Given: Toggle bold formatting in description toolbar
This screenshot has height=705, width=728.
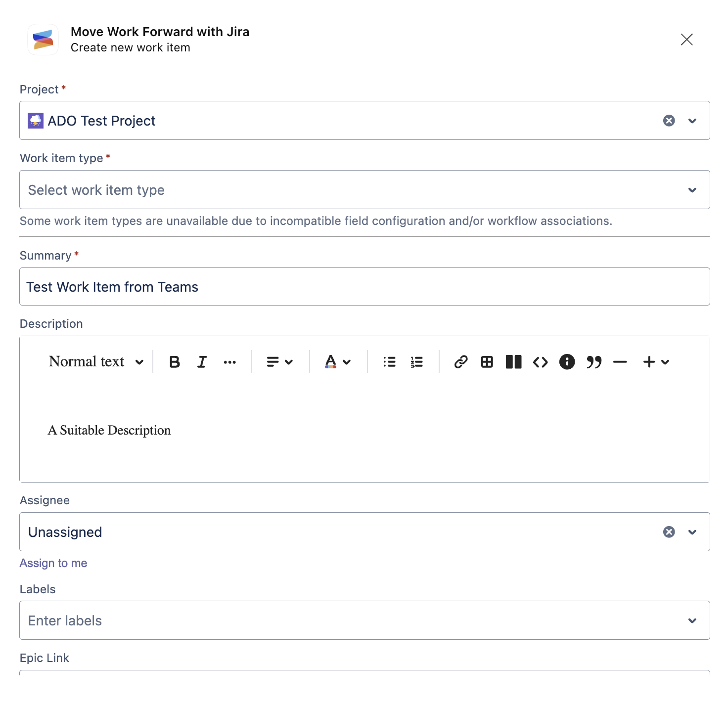Looking at the screenshot, I should point(175,362).
